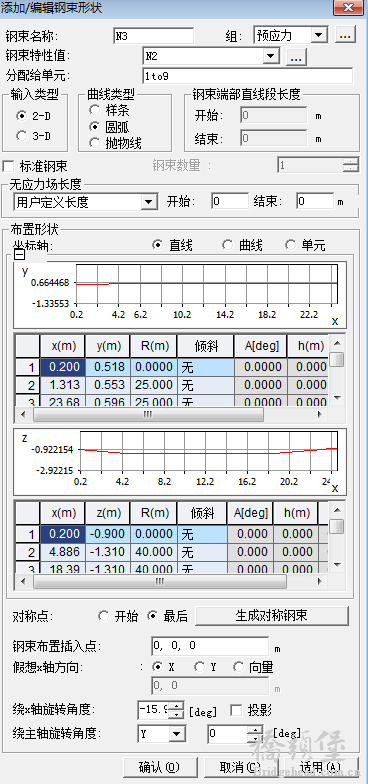Set symmetric point to 最后
This screenshot has height=784, width=368.
152,616
